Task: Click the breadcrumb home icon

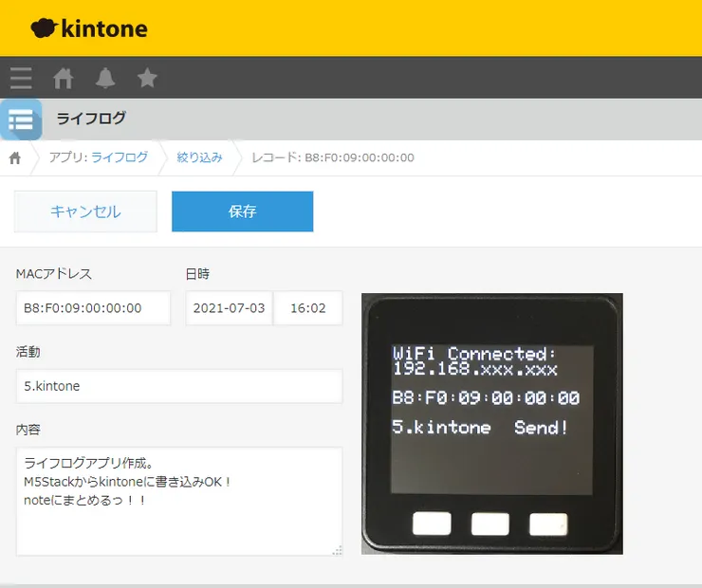Action: click(15, 158)
